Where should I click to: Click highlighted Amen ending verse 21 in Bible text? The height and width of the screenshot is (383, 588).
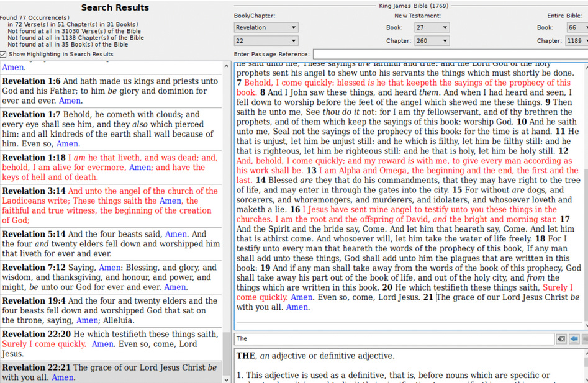[x=297, y=307]
